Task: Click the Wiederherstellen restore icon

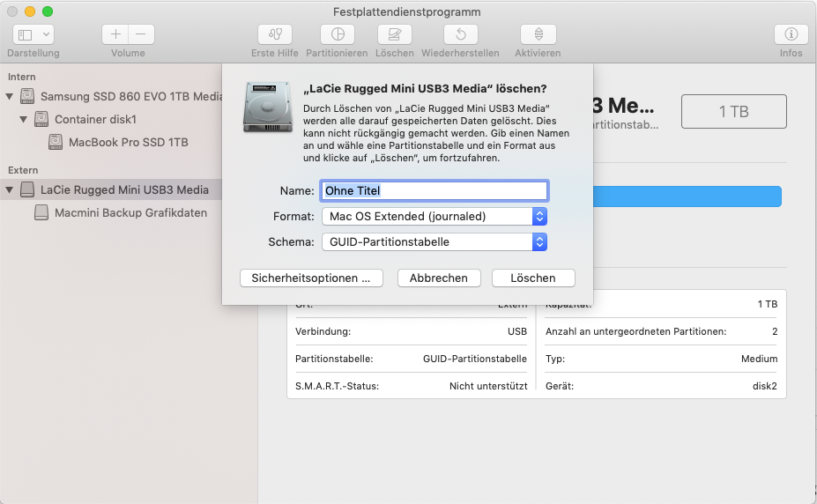Action: click(x=461, y=35)
